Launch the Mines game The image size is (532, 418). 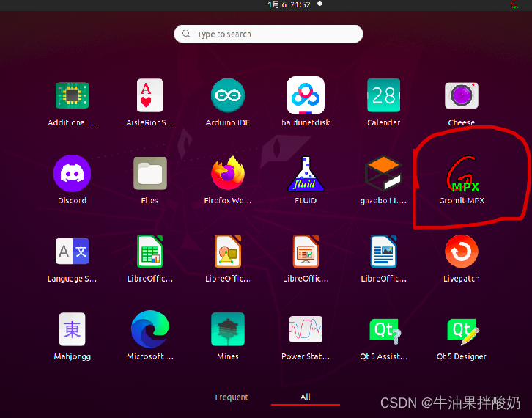228,329
